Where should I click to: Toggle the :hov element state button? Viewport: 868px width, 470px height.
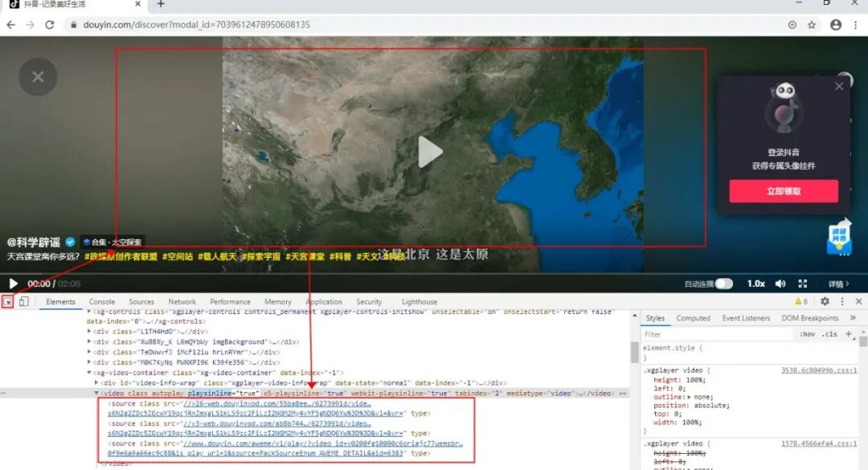(807, 334)
